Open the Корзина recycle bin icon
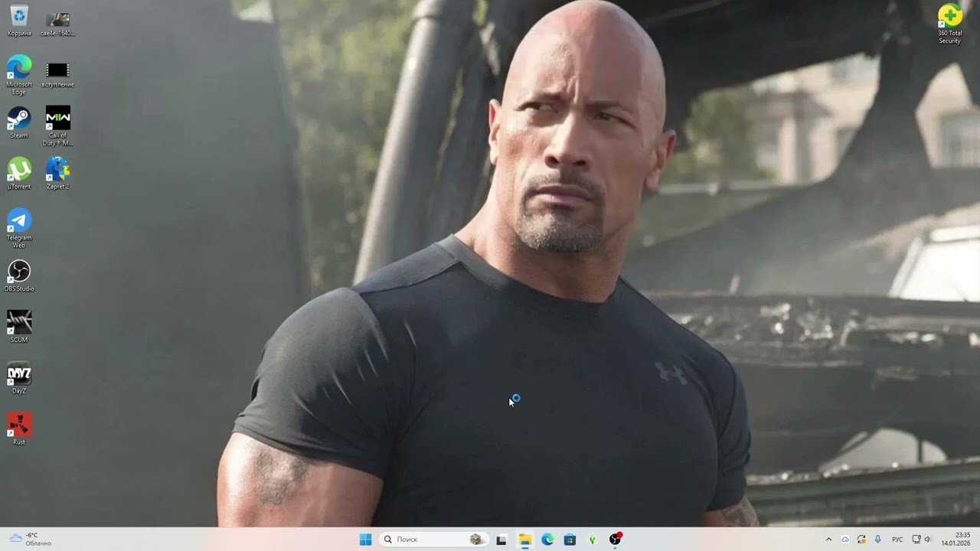The width and height of the screenshot is (980, 551). tap(19, 21)
